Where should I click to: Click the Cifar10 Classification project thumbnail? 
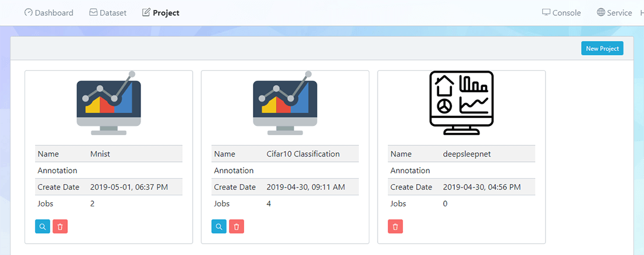pyautogui.click(x=285, y=103)
